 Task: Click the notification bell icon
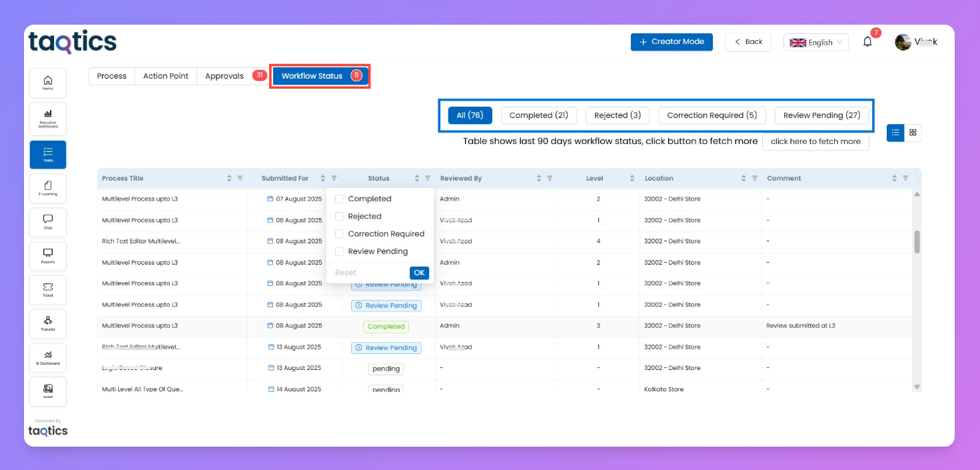click(867, 42)
